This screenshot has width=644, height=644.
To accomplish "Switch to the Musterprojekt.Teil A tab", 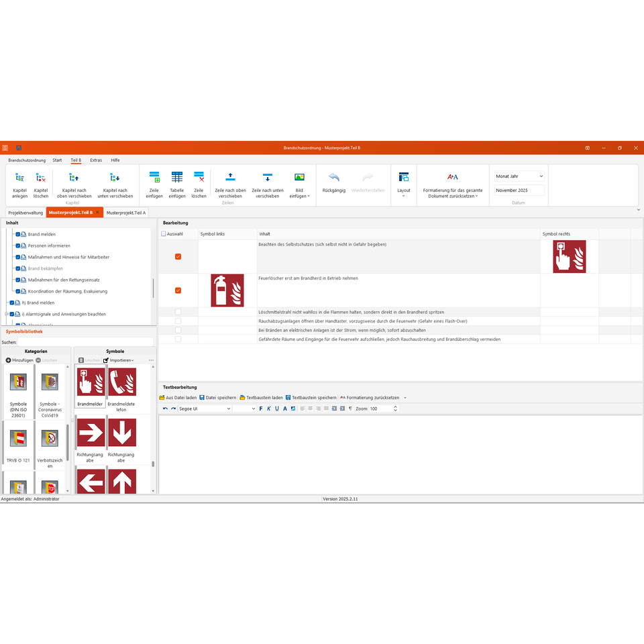I will (126, 213).
